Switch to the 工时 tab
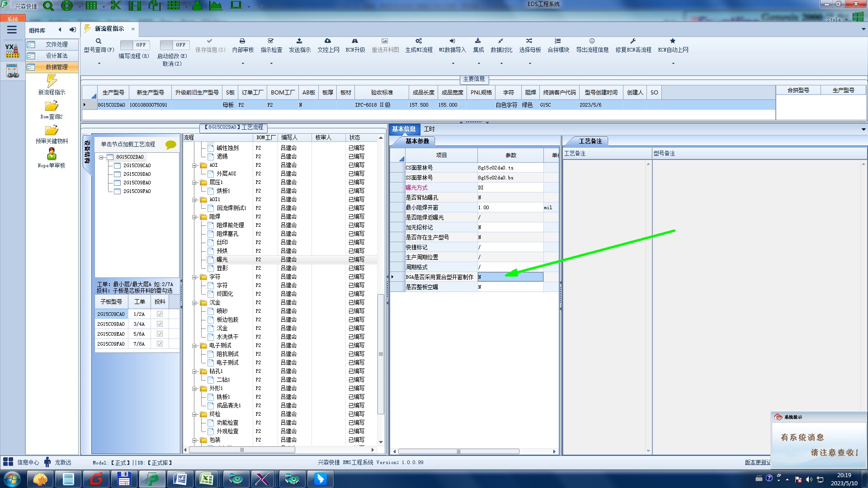The width and height of the screenshot is (868, 488). (429, 129)
